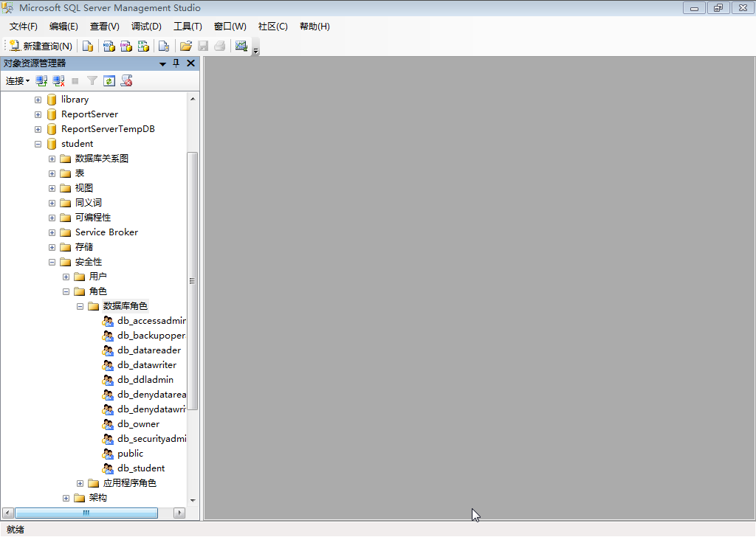Click the SQL Server Compact query icon
This screenshot has width=756, height=537.
pos(164,46)
